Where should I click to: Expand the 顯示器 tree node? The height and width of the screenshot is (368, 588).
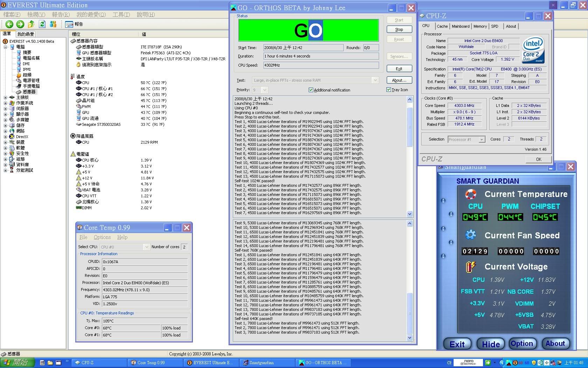[5, 114]
